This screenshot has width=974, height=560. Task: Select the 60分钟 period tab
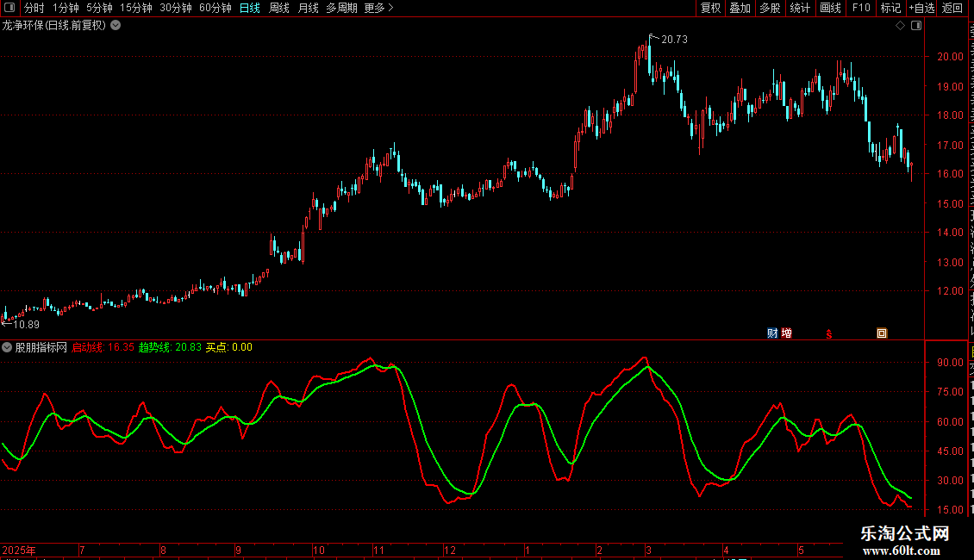[215, 8]
